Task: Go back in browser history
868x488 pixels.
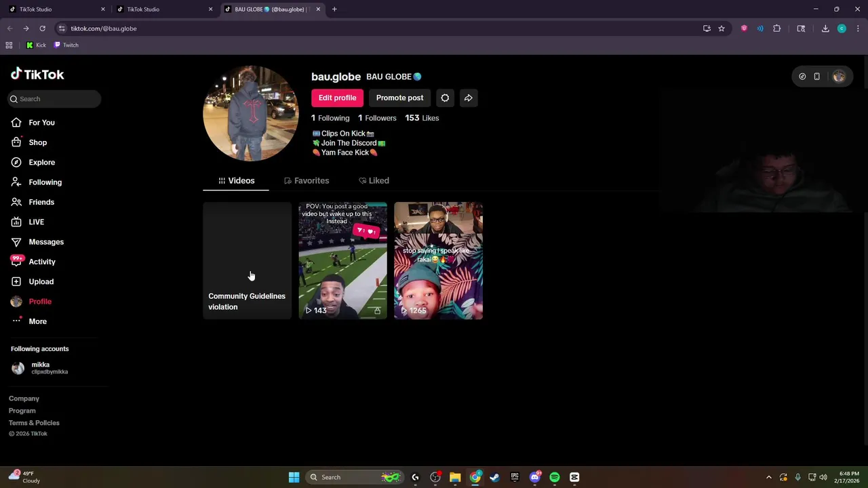Action: (x=9, y=28)
